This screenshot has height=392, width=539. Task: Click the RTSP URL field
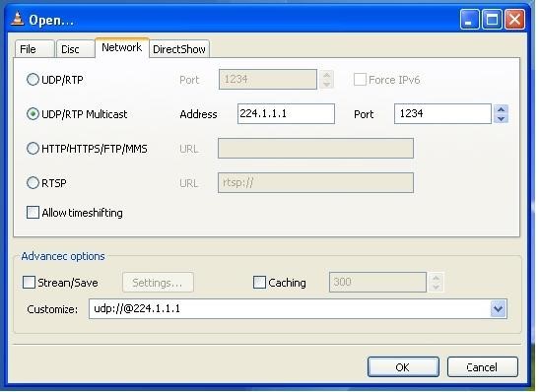(315, 183)
